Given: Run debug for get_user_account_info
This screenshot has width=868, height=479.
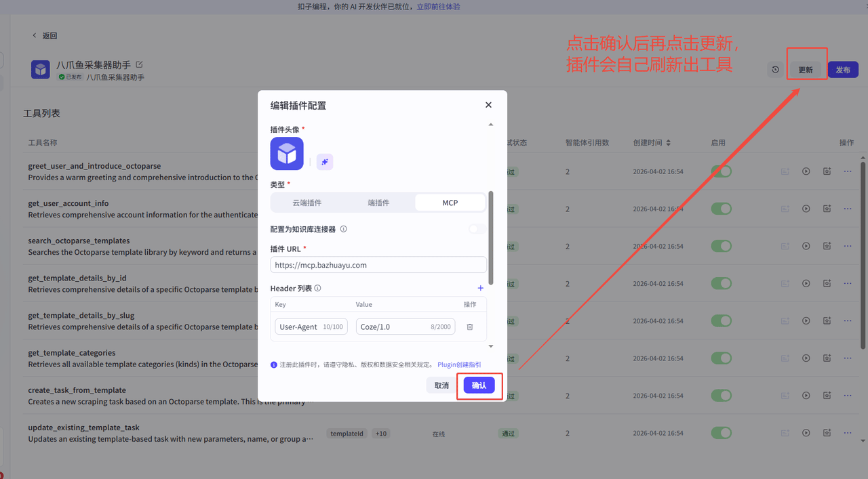Looking at the screenshot, I should pyautogui.click(x=806, y=209).
